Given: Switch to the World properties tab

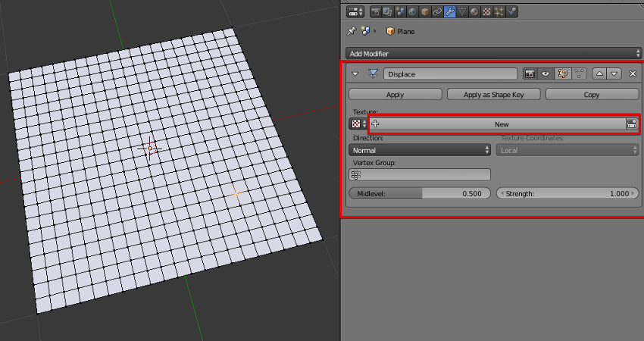Looking at the screenshot, I should pos(411,11).
